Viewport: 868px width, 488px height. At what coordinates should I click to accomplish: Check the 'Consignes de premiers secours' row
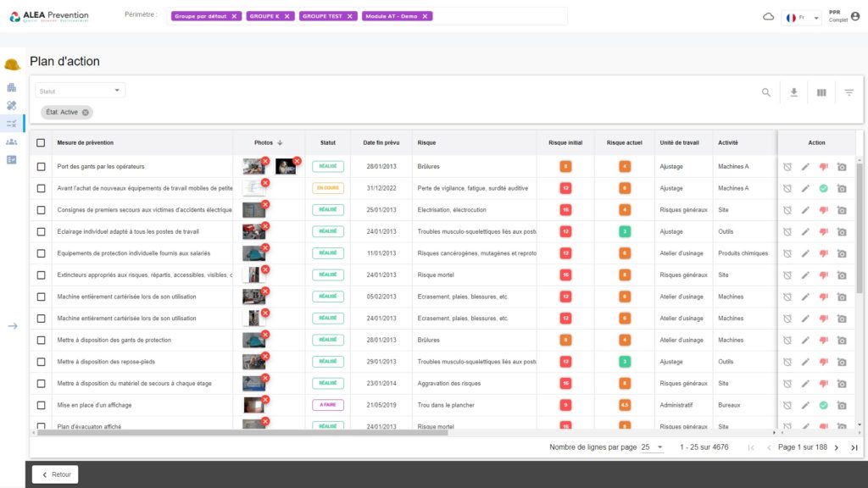tap(41, 210)
